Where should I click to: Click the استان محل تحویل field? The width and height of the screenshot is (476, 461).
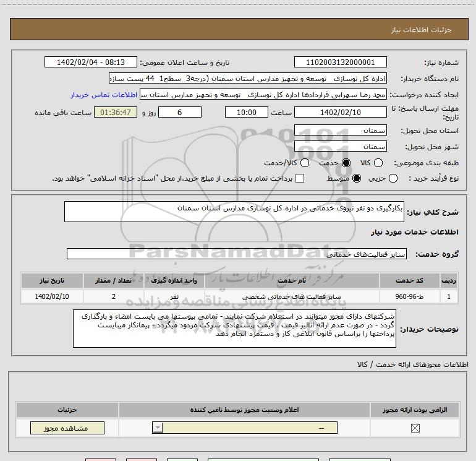point(340,131)
